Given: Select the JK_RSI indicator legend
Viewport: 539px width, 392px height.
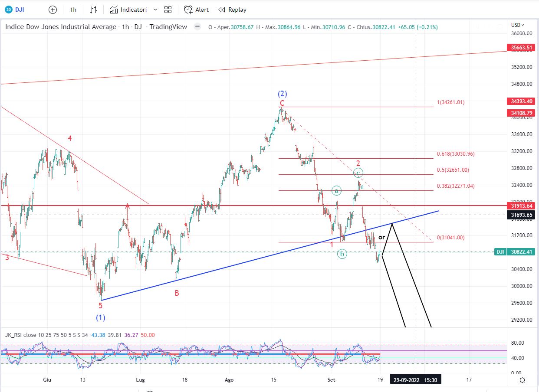Looking at the screenshot, I should (x=13, y=335).
